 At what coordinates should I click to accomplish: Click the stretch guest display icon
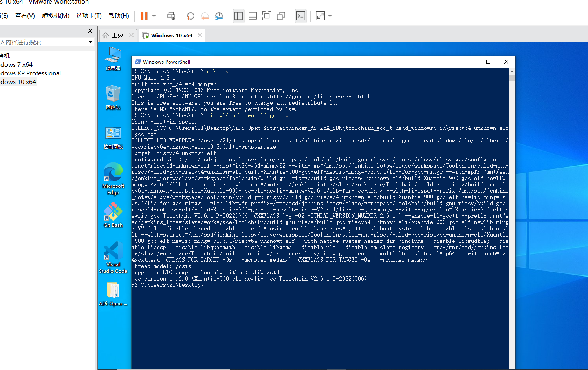[321, 16]
